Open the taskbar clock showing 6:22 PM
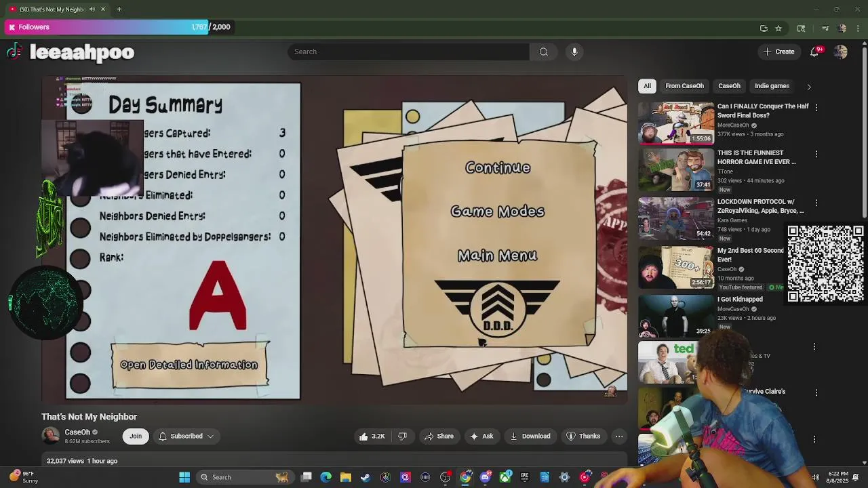This screenshot has width=868, height=488. tap(838, 477)
